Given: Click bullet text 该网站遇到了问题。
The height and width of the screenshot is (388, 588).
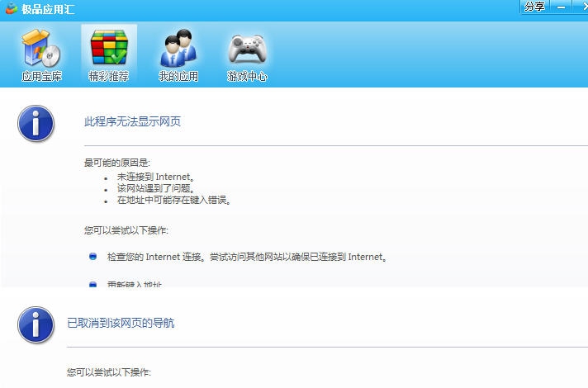Looking at the screenshot, I should (x=156, y=188).
